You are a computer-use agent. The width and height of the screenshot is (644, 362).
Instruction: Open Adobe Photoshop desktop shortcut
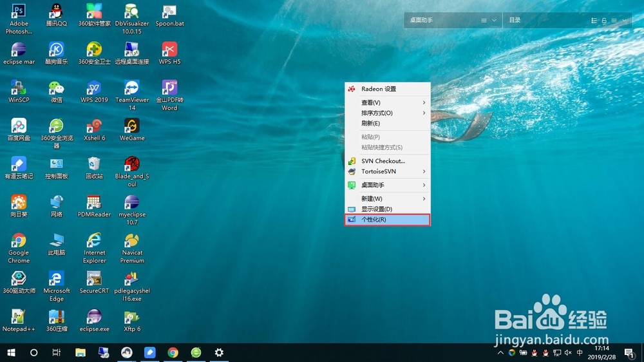point(19,19)
